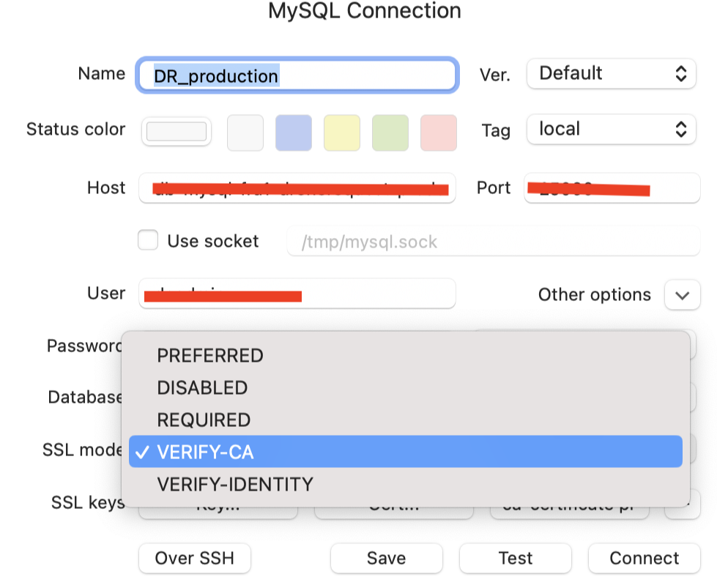The image size is (728, 577).
Task: Enable the Use socket checkbox
Action: point(147,239)
